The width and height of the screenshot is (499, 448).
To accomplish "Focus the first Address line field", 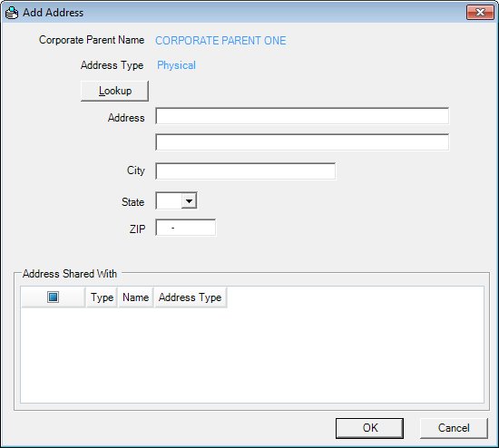I will point(302,116).
